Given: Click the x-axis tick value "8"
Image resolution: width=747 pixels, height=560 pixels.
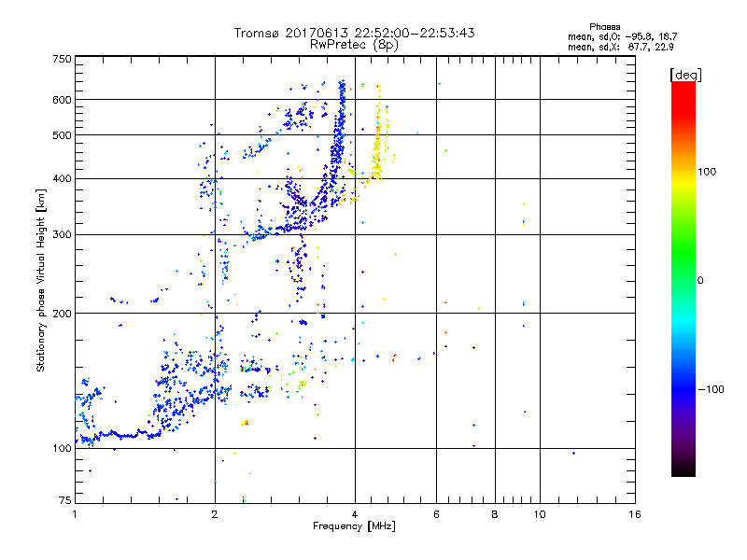Looking at the screenshot, I should coord(495,514).
